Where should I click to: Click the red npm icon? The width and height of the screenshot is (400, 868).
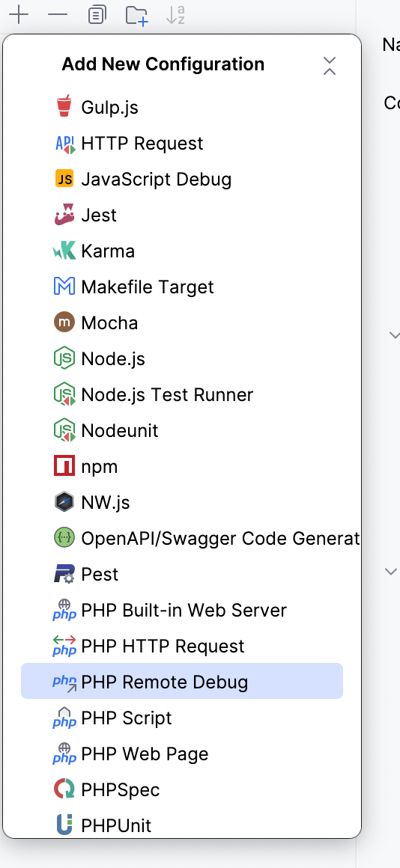pos(64,466)
